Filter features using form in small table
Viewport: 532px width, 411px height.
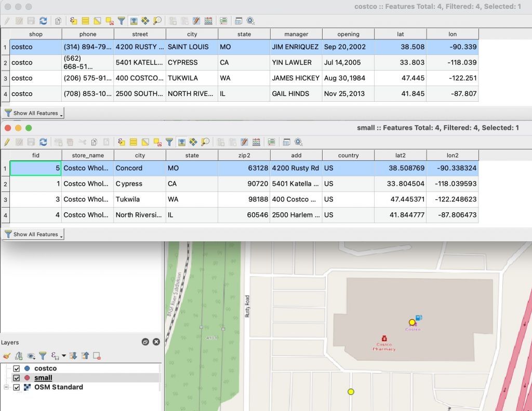pos(169,142)
